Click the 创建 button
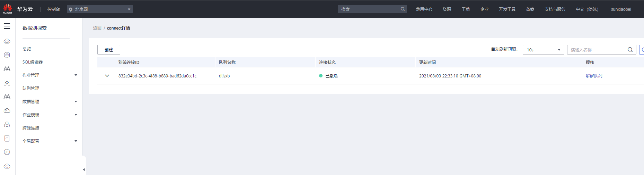The image size is (644, 175). pos(109,50)
